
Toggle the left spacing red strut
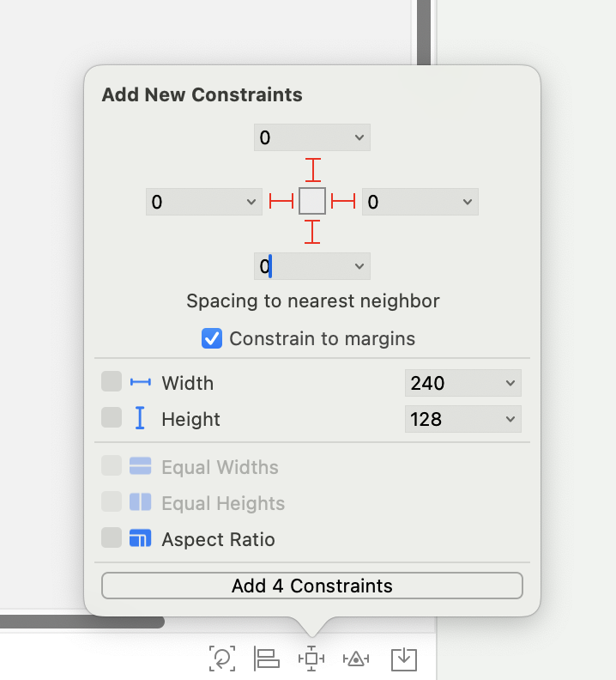point(281,202)
